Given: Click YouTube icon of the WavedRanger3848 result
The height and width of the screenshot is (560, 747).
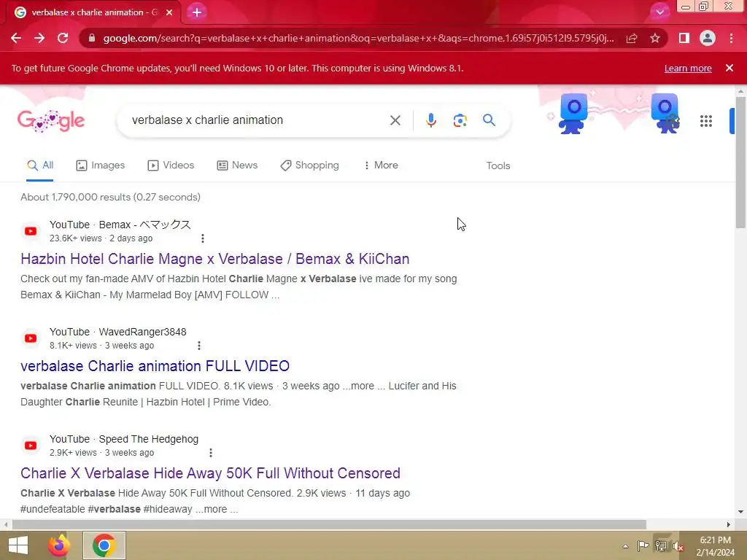Looking at the screenshot, I should (x=31, y=338).
